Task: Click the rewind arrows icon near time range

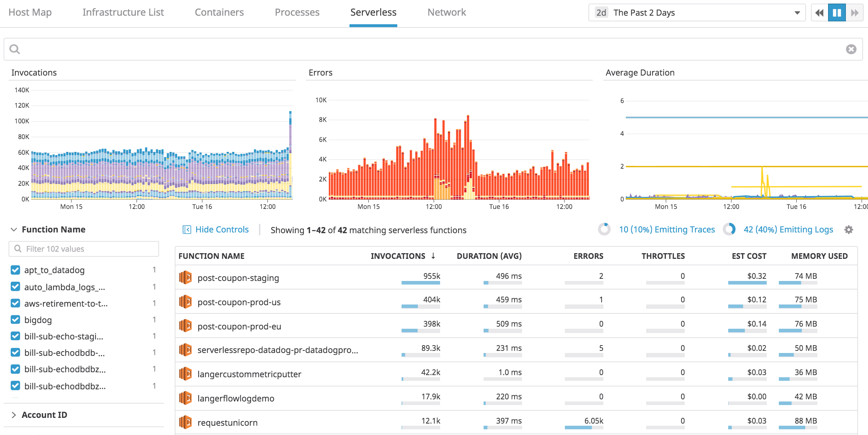Action: tap(819, 12)
